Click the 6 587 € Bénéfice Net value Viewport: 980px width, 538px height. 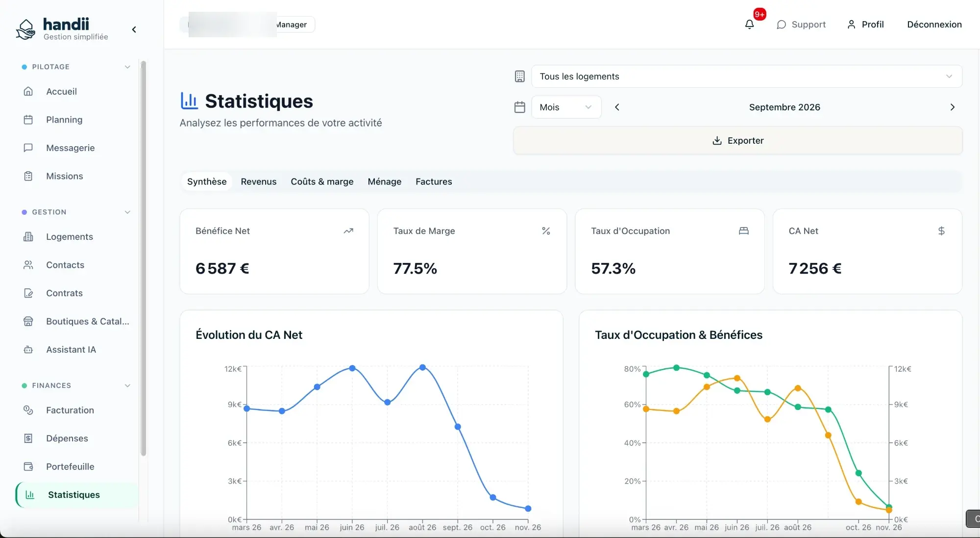click(222, 268)
